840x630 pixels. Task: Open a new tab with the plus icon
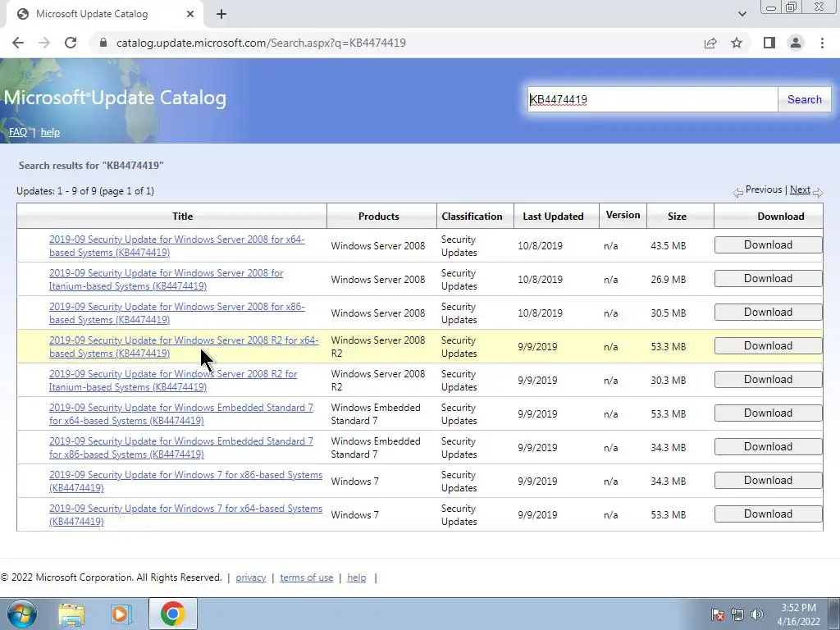point(221,15)
